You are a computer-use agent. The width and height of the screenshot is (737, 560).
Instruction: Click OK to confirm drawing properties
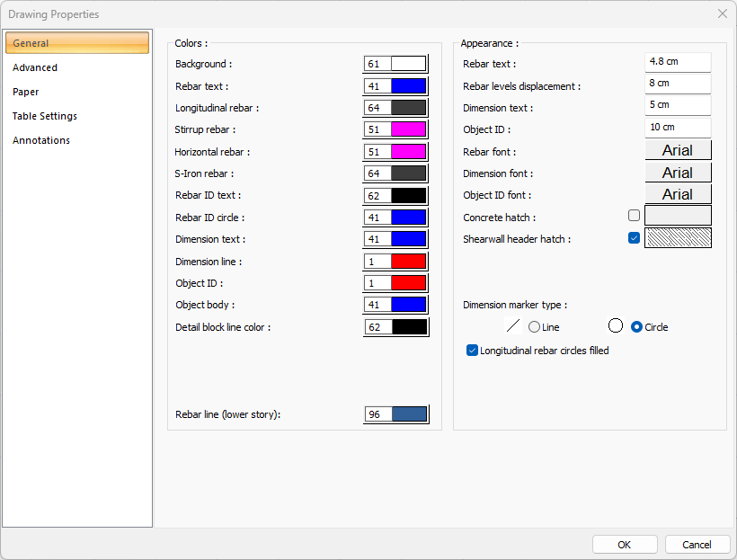(624, 545)
